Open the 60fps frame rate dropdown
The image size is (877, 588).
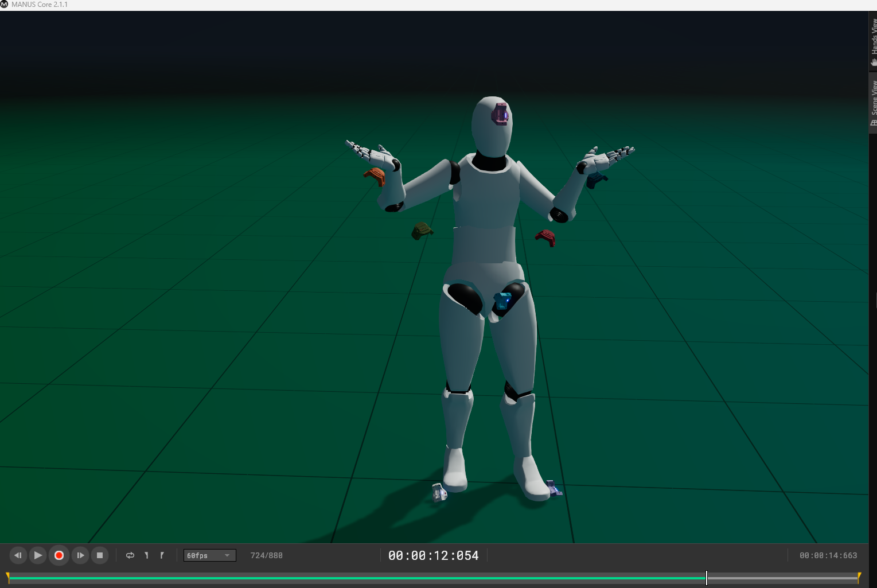[209, 555]
